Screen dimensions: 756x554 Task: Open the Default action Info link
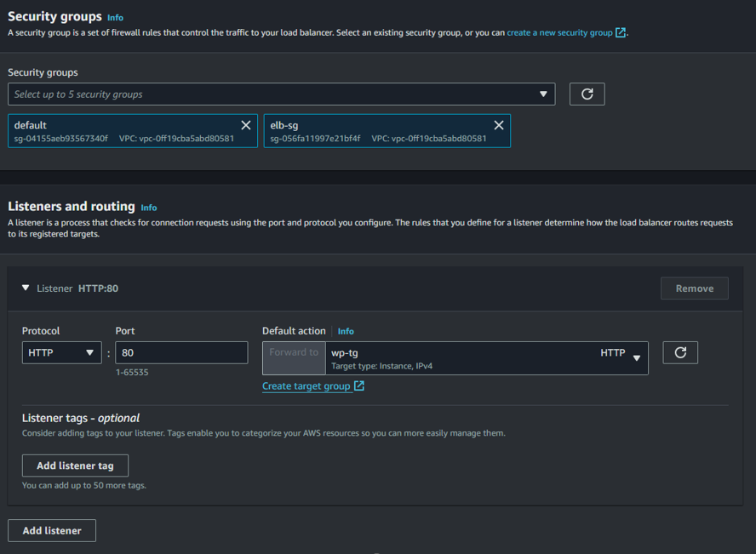[346, 331]
